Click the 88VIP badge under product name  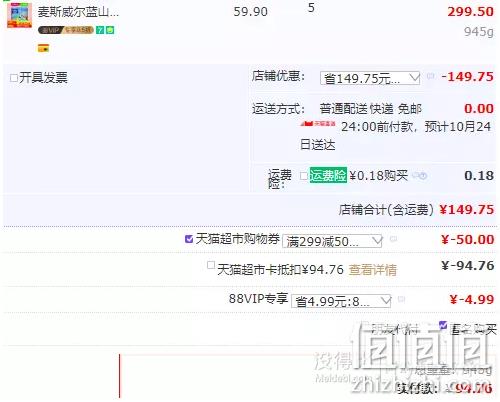[65, 30]
